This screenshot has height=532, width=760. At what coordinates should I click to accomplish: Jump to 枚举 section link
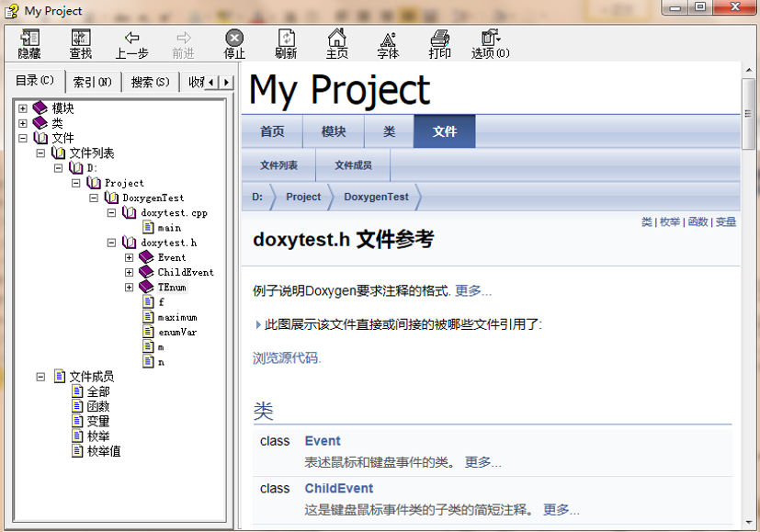(669, 222)
